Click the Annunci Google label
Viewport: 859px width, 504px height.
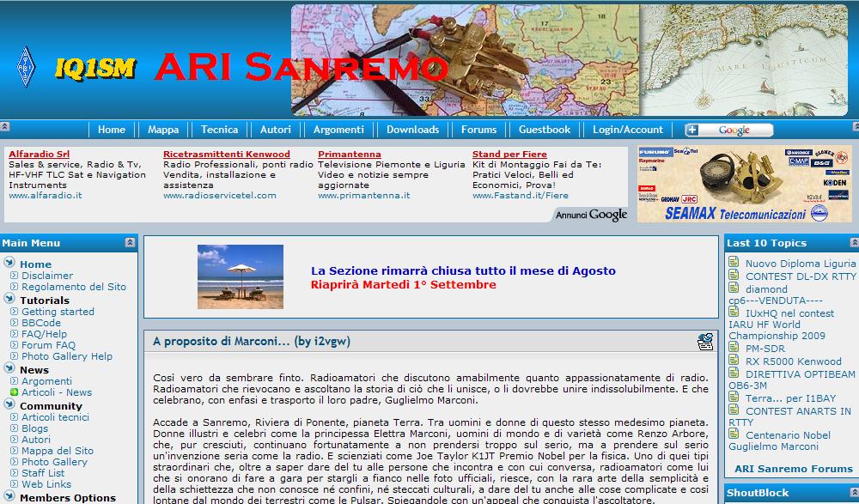coord(591,215)
